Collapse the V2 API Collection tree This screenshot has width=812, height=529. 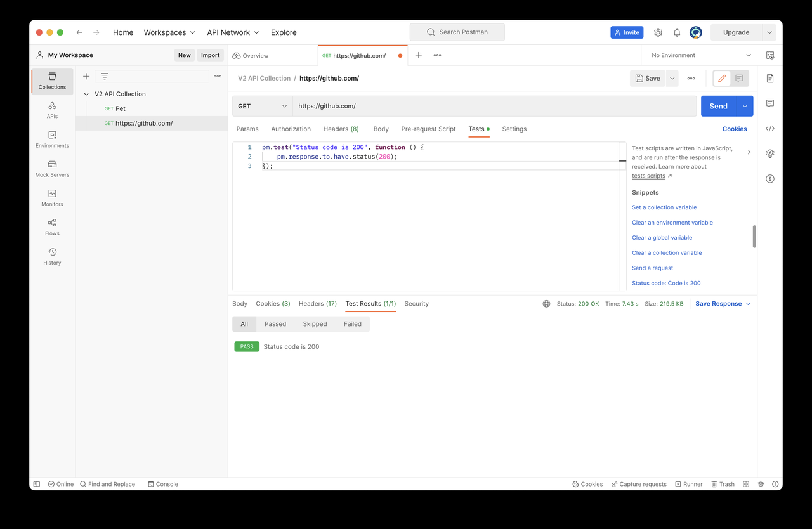[x=86, y=94]
